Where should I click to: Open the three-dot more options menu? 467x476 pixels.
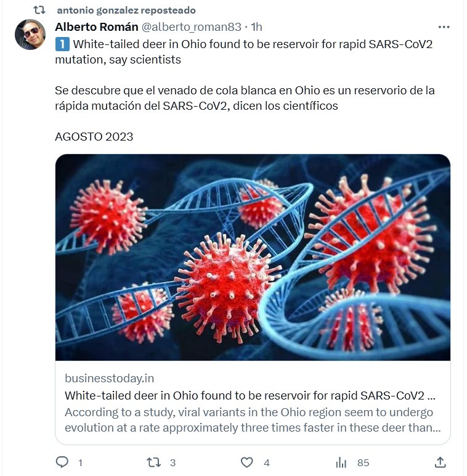(444, 27)
